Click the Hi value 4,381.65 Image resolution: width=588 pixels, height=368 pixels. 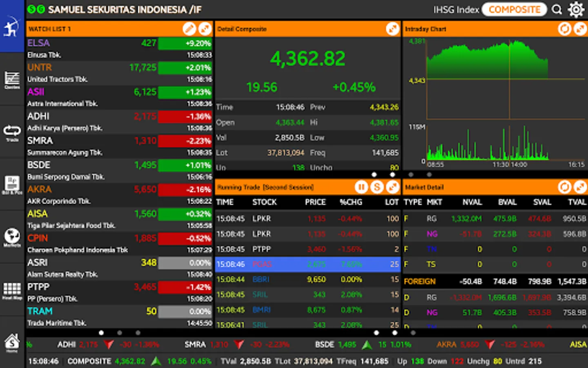tap(384, 122)
